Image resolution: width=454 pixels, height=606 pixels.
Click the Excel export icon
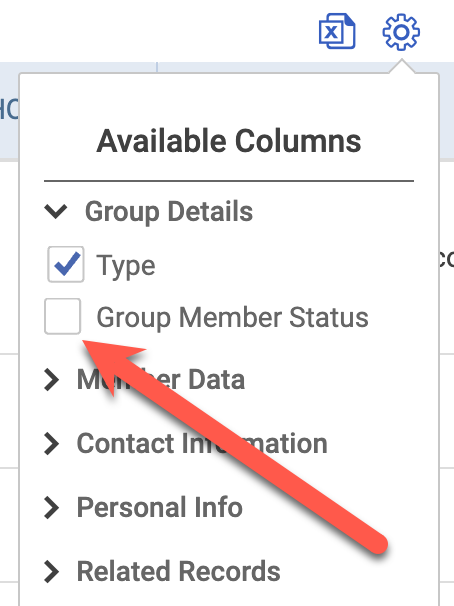(337, 31)
